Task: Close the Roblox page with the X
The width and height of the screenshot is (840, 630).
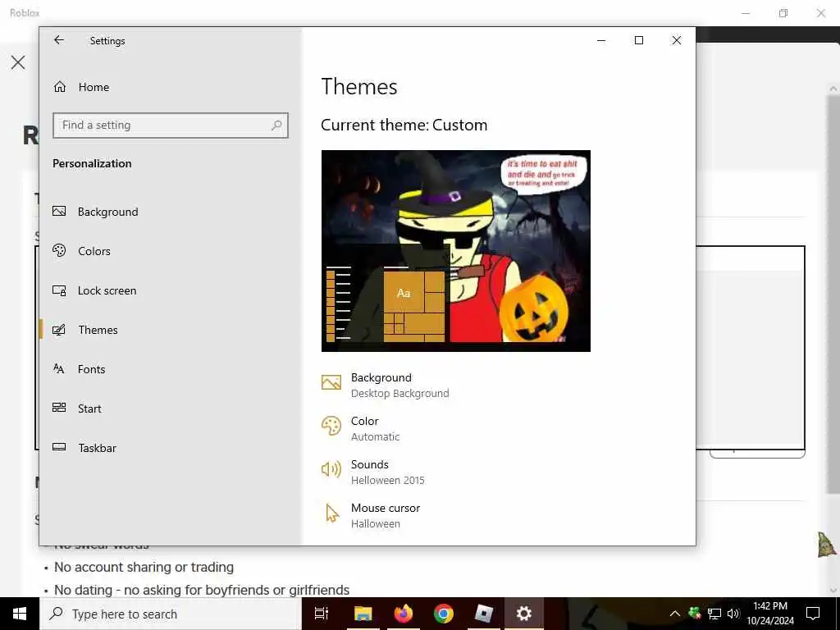Action: coord(18,62)
